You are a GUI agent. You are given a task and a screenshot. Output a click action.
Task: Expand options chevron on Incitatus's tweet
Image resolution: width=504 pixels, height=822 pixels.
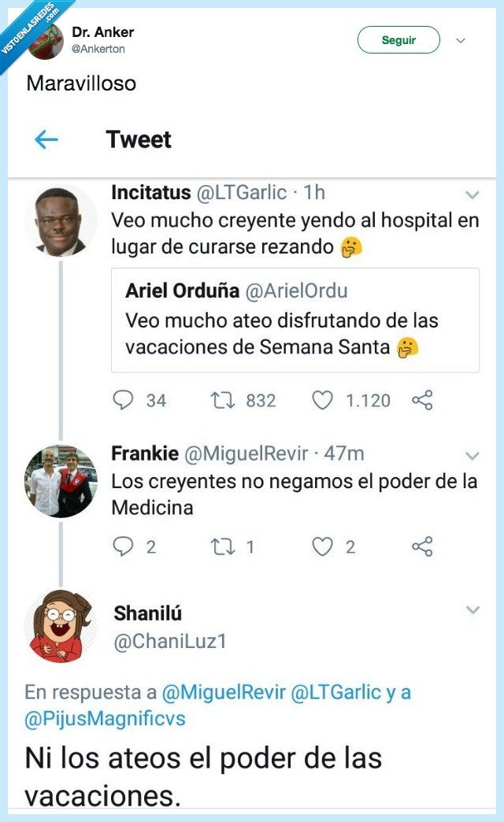472,192
